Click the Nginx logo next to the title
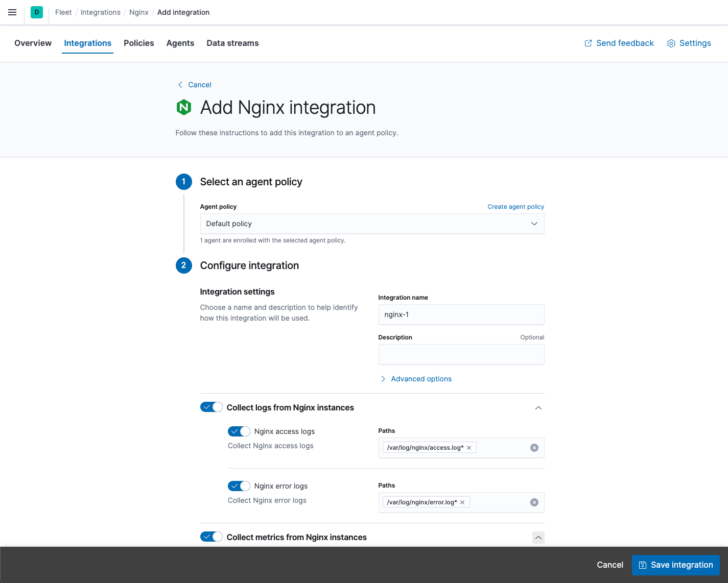The width and height of the screenshot is (728, 583). (x=183, y=107)
